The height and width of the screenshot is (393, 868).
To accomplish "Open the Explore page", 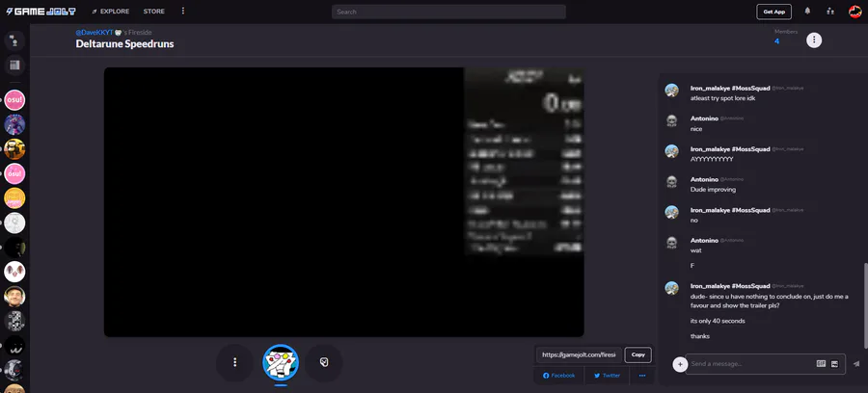I will [x=111, y=12].
